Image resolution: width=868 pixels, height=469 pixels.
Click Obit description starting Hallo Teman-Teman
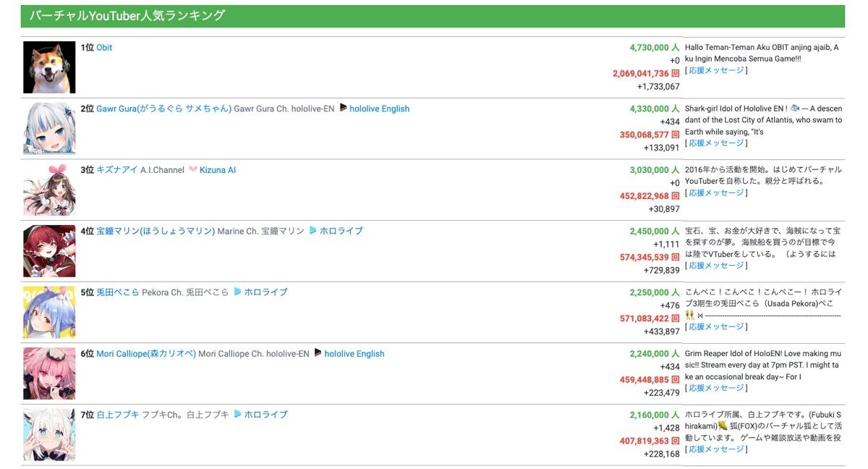(x=762, y=54)
